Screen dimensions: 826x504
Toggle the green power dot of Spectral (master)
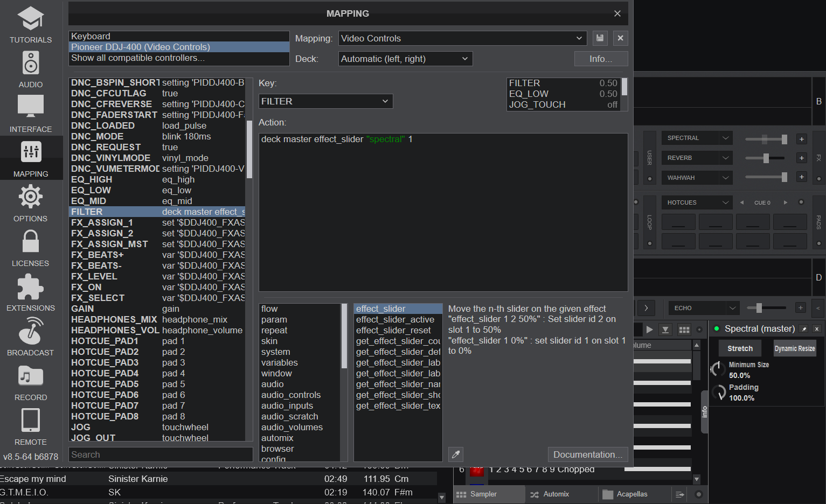[717, 328]
